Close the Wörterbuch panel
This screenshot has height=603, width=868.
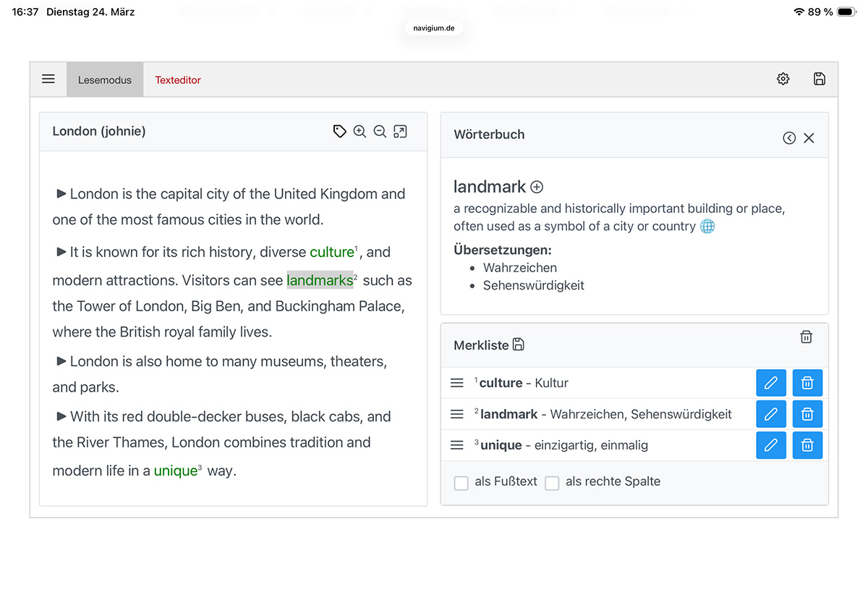coord(809,138)
